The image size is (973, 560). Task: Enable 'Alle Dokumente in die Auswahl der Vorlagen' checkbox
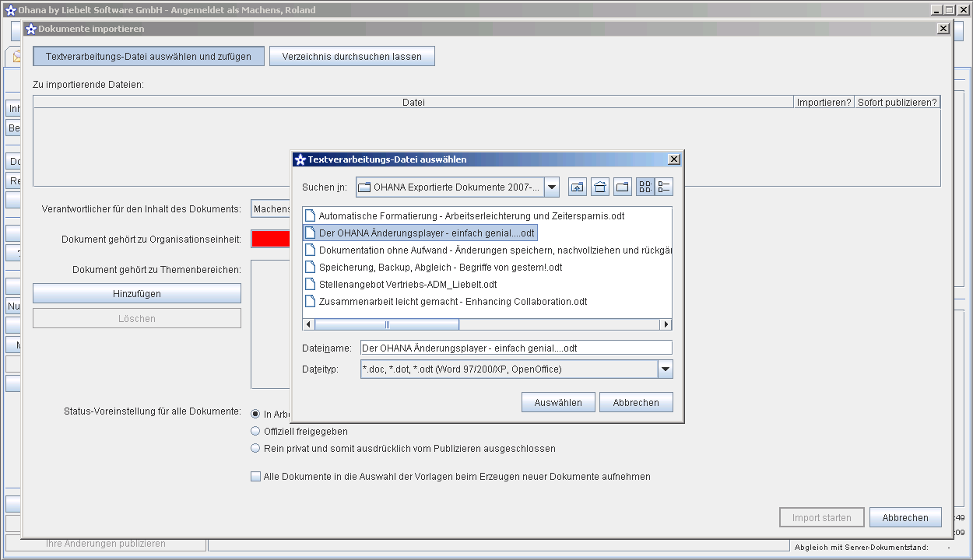(255, 477)
